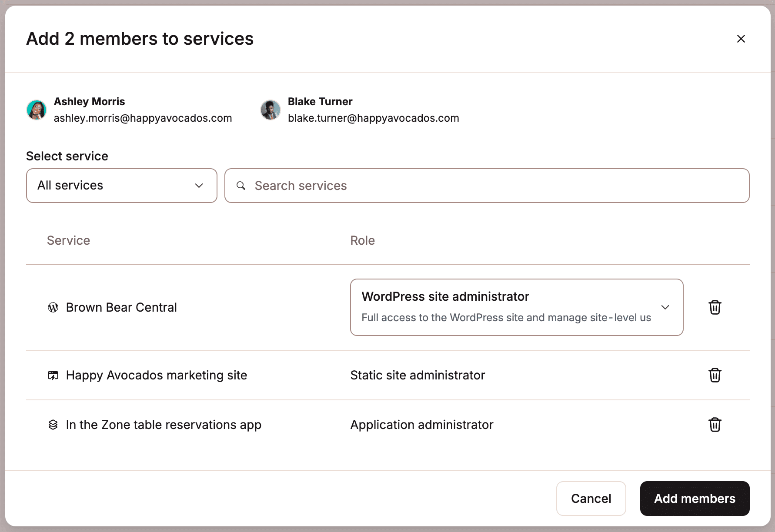Click the WordPress icon beside Brown Bear Central
775x532 pixels.
[x=53, y=307]
